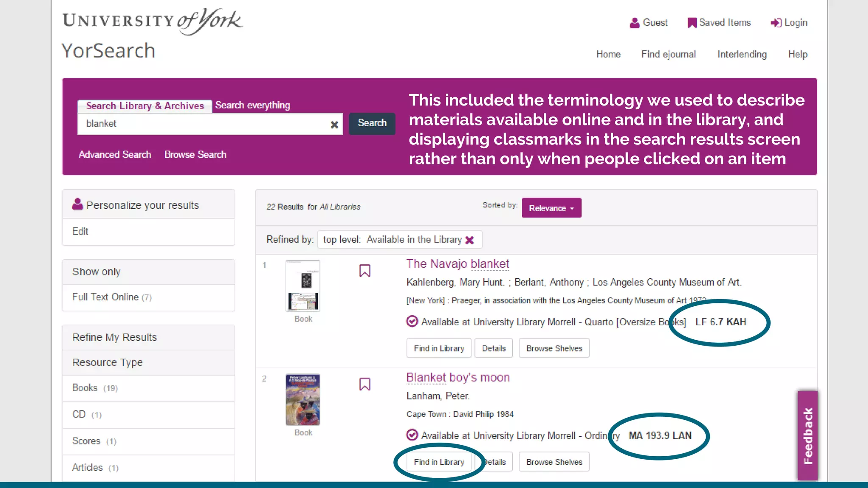Click the University of York logo

[x=153, y=21]
